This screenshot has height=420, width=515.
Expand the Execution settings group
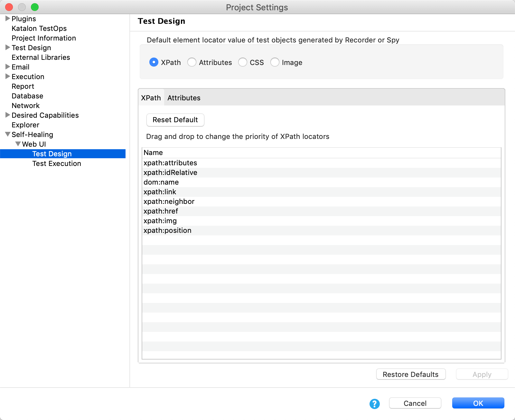(x=7, y=77)
